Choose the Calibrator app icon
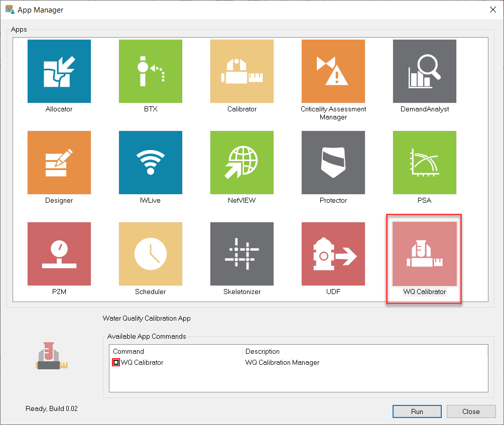504x425 pixels. tap(242, 71)
